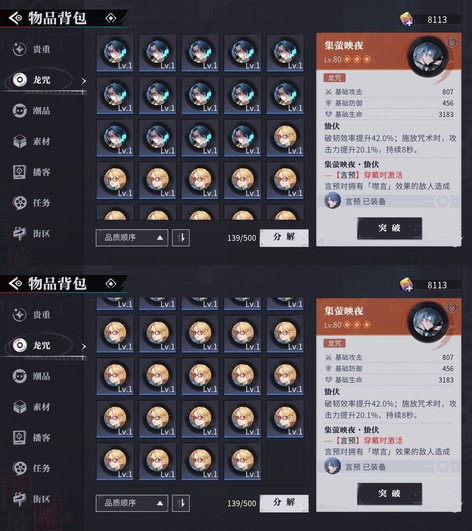Toggle sort order arrows in bottom panel
Viewport: 472px width, 531px height.
(181, 503)
